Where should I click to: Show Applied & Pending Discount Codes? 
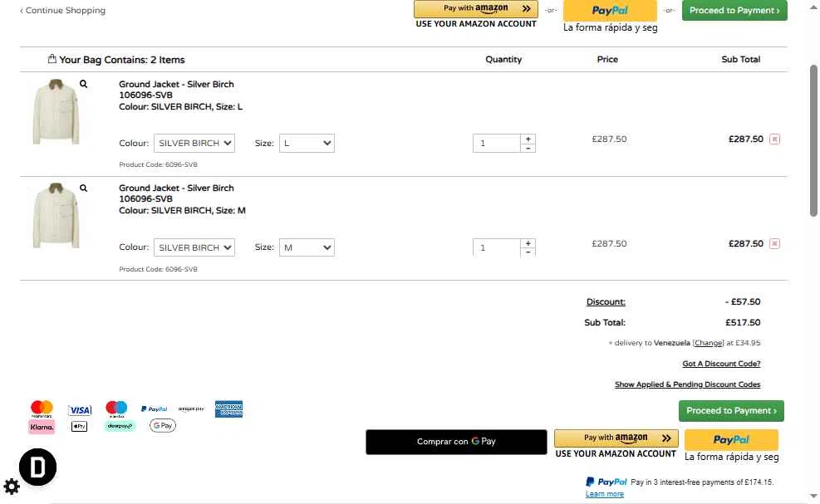click(687, 384)
